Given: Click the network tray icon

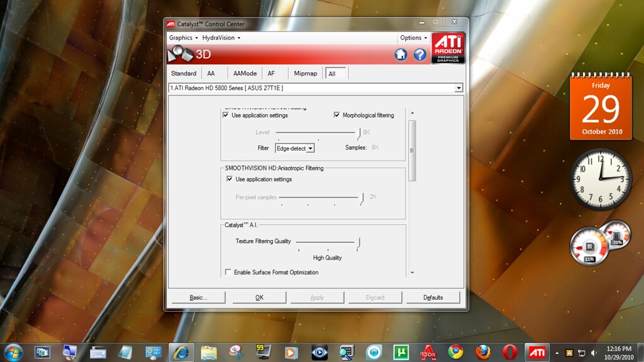Looking at the screenshot, I should pos(582,353).
